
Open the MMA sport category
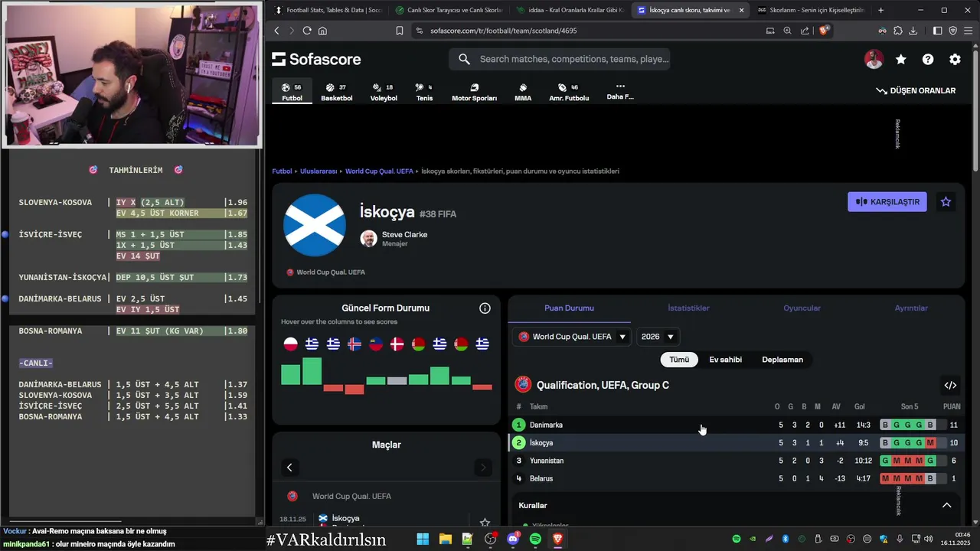(x=523, y=92)
